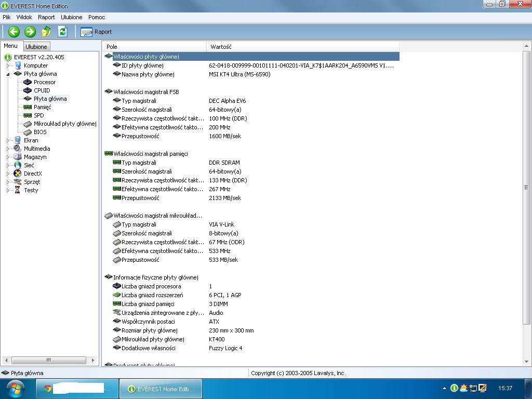Select the CPUID chip icon in tree
This screenshot has width=532, height=399.
[28, 90]
